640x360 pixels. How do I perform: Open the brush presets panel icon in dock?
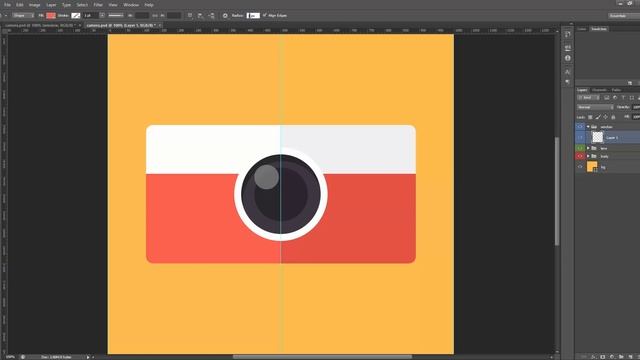[568, 48]
